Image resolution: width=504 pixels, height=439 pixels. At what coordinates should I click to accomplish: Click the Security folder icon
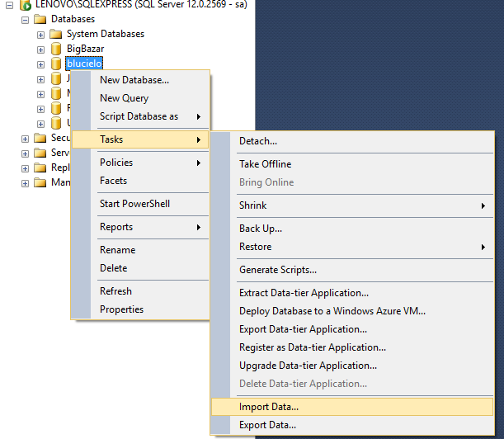pos(40,138)
